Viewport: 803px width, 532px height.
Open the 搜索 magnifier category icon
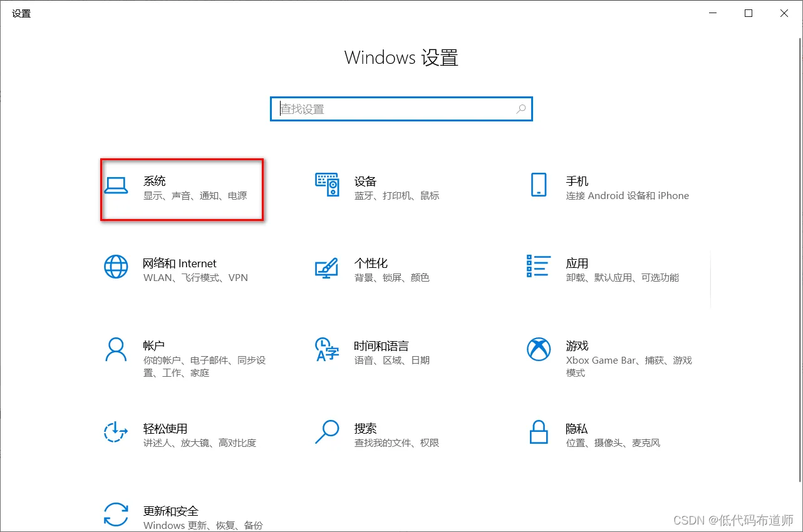(x=327, y=432)
